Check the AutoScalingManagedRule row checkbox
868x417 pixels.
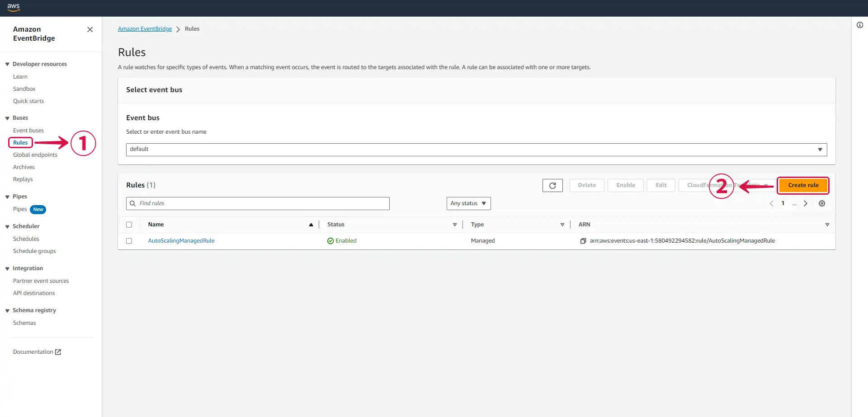tap(129, 241)
